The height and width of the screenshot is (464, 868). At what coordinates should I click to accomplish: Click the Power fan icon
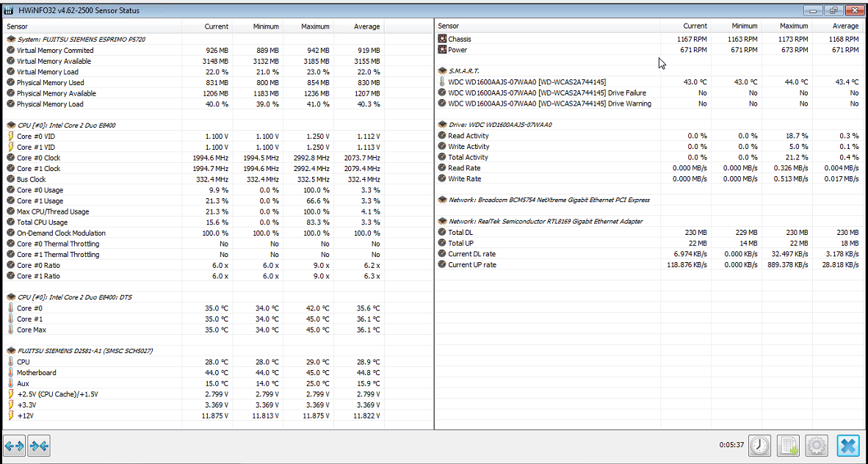(x=442, y=50)
